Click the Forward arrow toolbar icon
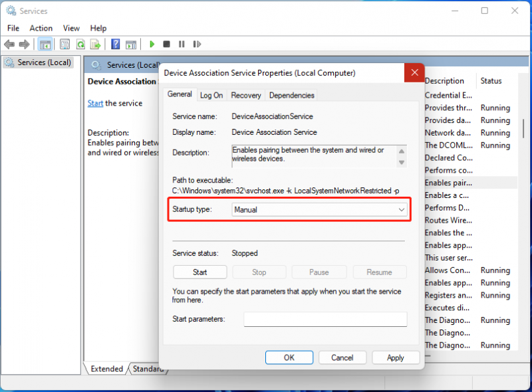The width and height of the screenshot is (532, 392). click(x=24, y=44)
